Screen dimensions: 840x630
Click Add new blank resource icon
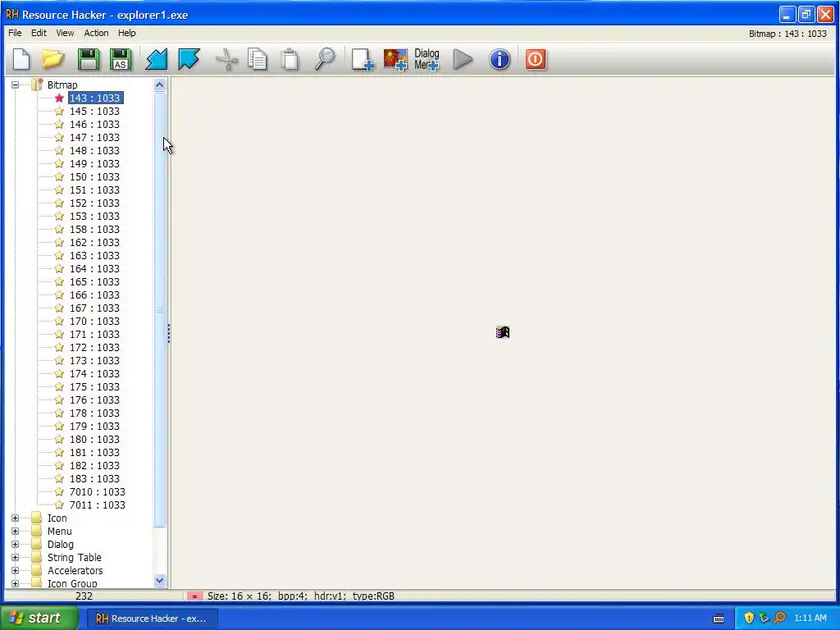pyautogui.click(x=362, y=59)
